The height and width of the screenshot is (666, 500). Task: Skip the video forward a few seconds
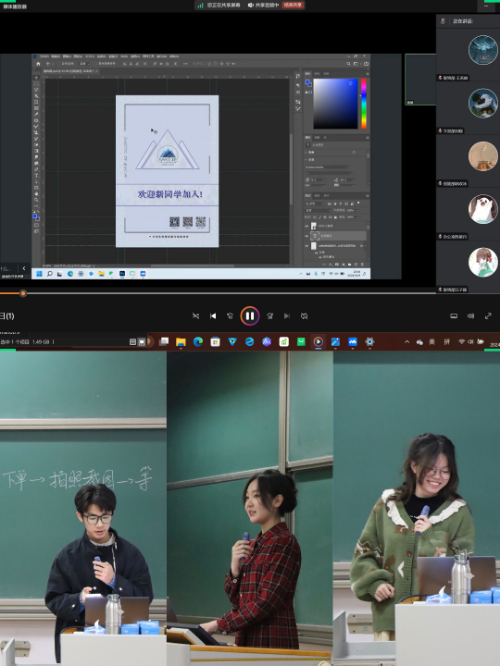(x=270, y=316)
